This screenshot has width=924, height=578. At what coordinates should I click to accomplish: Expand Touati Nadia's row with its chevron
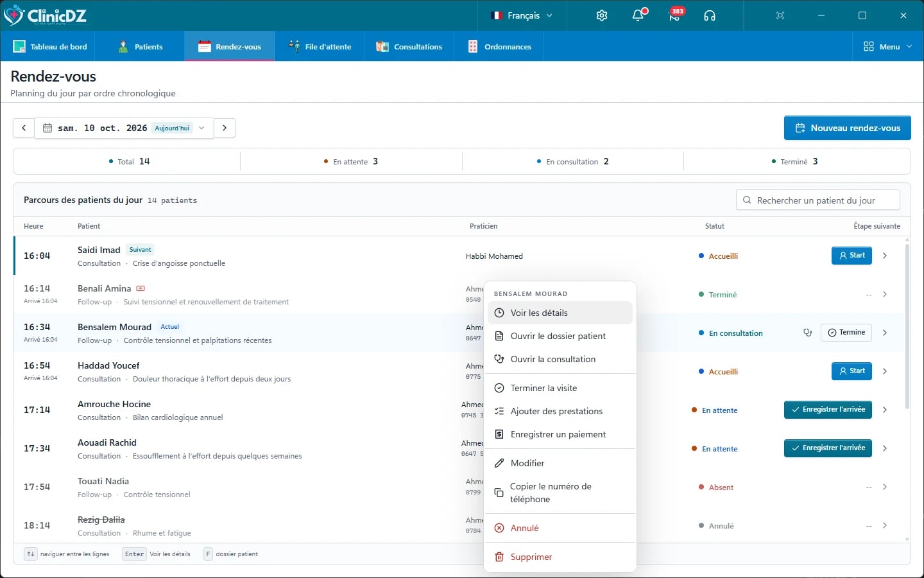coord(885,487)
